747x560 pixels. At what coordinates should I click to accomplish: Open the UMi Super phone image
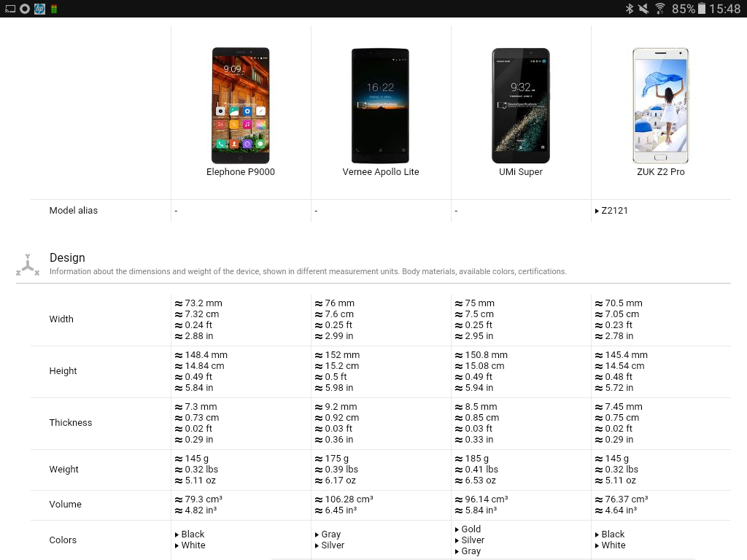(x=521, y=106)
